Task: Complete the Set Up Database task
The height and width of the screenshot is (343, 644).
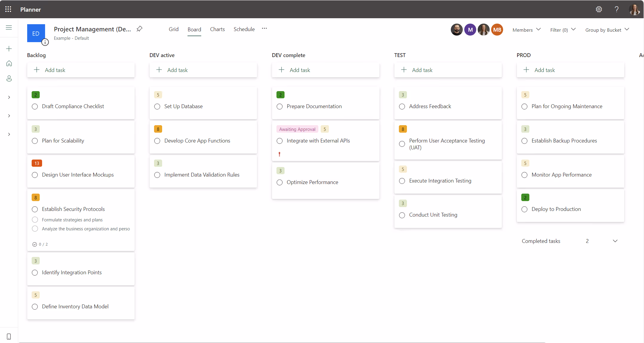Action: (x=157, y=107)
